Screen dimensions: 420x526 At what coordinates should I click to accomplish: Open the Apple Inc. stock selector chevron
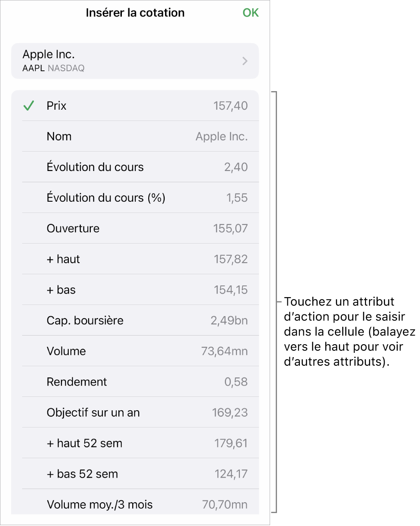pos(245,61)
